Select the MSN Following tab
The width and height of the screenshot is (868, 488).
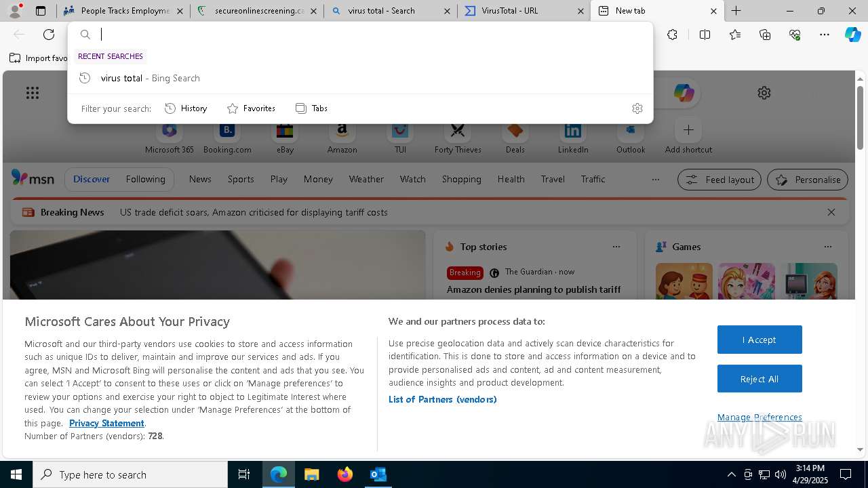145,179
